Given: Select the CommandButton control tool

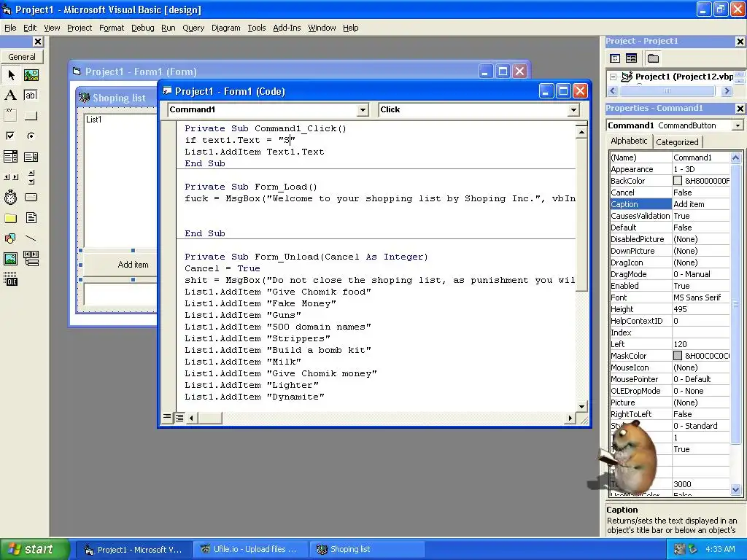Looking at the screenshot, I should tap(31, 115).
